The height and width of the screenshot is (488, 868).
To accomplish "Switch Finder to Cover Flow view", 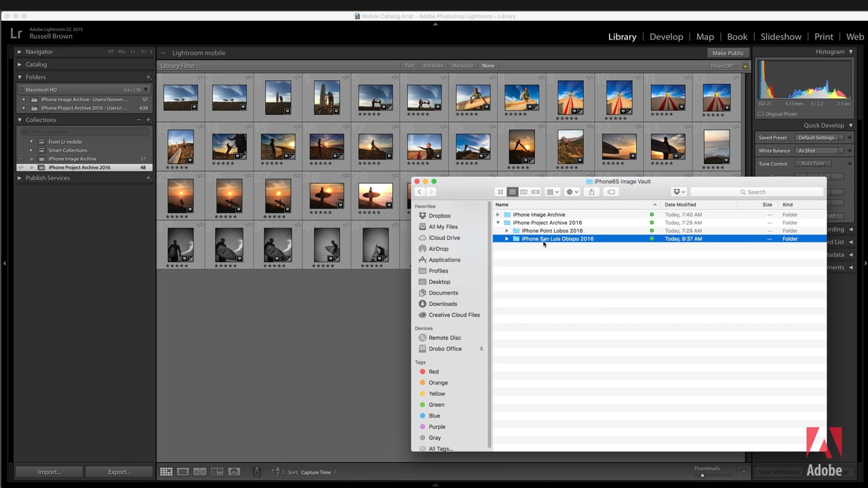I will tap(536, 192).
